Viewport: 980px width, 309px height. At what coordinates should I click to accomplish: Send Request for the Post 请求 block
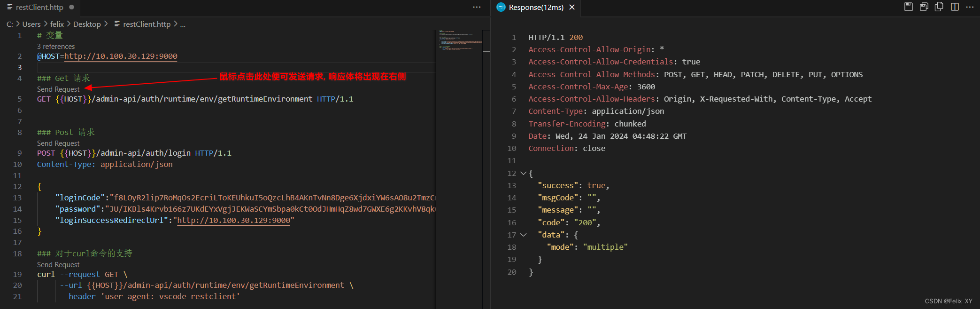click(x=58, y=143)
